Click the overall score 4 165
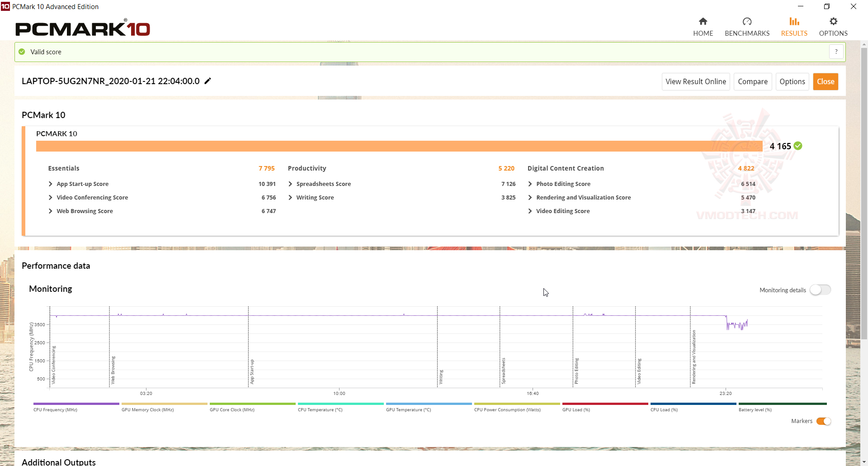 tap(780, 146)
